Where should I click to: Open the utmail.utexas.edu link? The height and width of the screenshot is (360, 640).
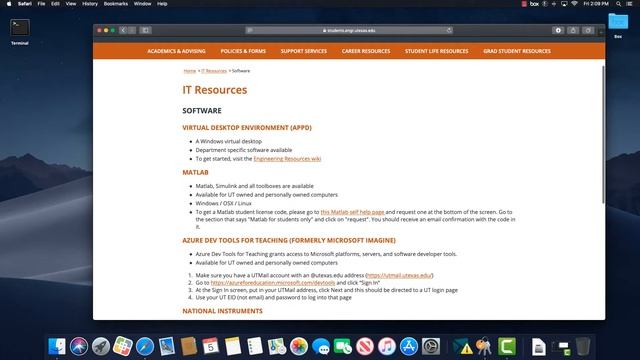click(399, 275)
